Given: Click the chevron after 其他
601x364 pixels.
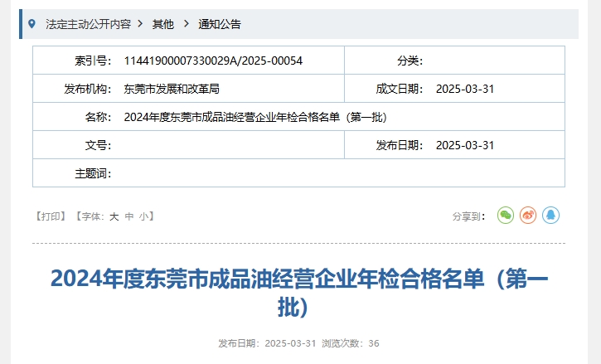Looking at the screenshot, I should pos(186,24).
